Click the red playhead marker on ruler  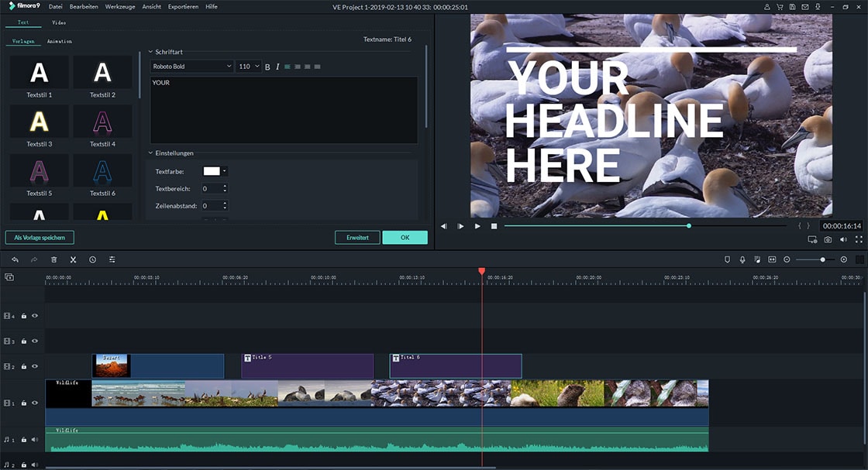[x=481, y=271]
